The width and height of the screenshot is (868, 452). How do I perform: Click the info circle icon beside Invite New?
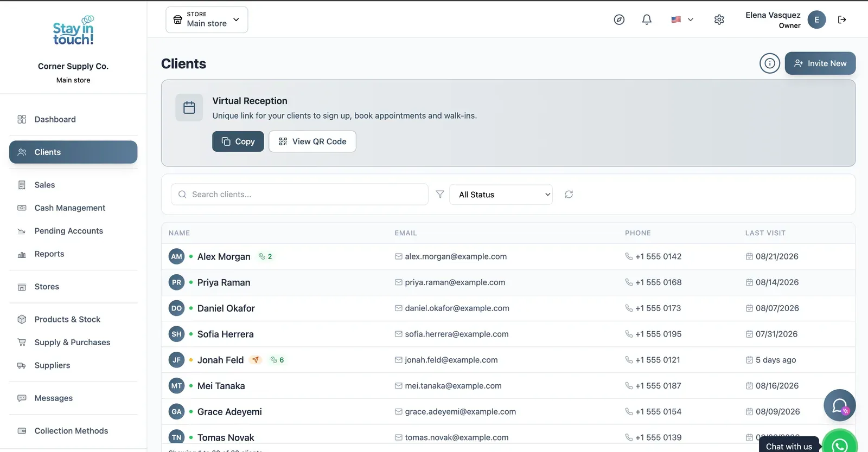[770, 63]
